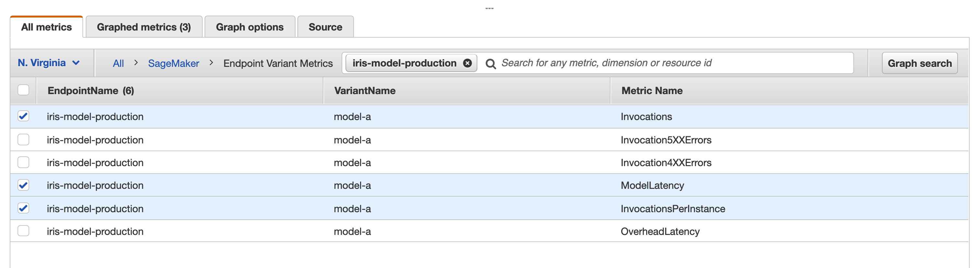
Task: Click the search magnifier icon
Action: (x=490, y=64)
